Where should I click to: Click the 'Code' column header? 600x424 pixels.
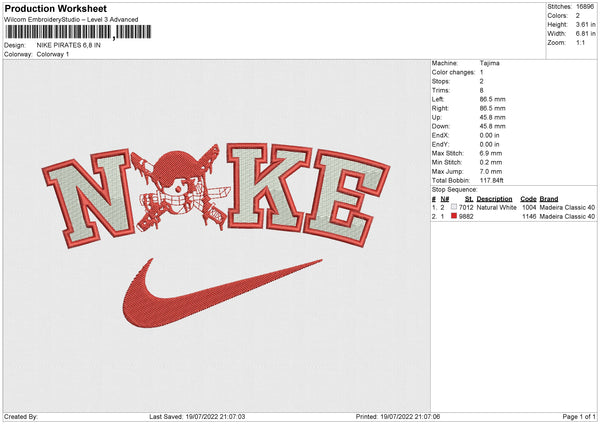[528, 199]
